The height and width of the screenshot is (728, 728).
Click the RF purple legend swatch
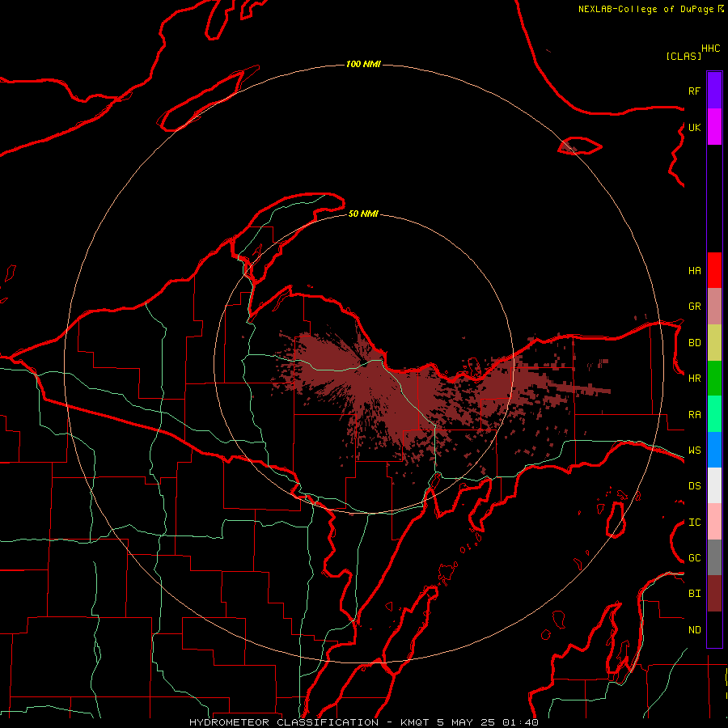[x=714, y=91]
